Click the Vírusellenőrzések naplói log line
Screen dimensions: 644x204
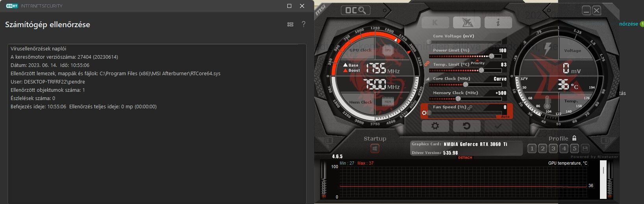(x=39, y=48)
